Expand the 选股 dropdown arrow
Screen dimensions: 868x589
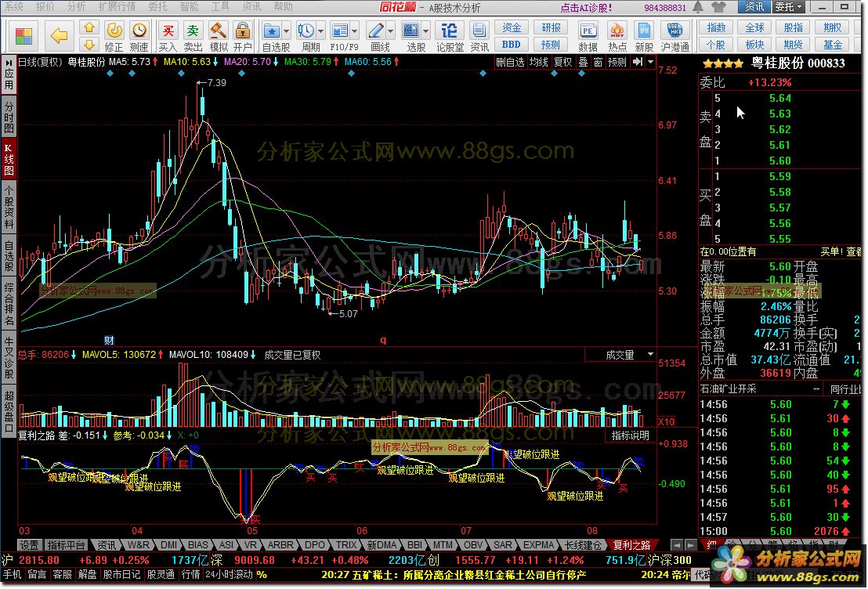425,31
